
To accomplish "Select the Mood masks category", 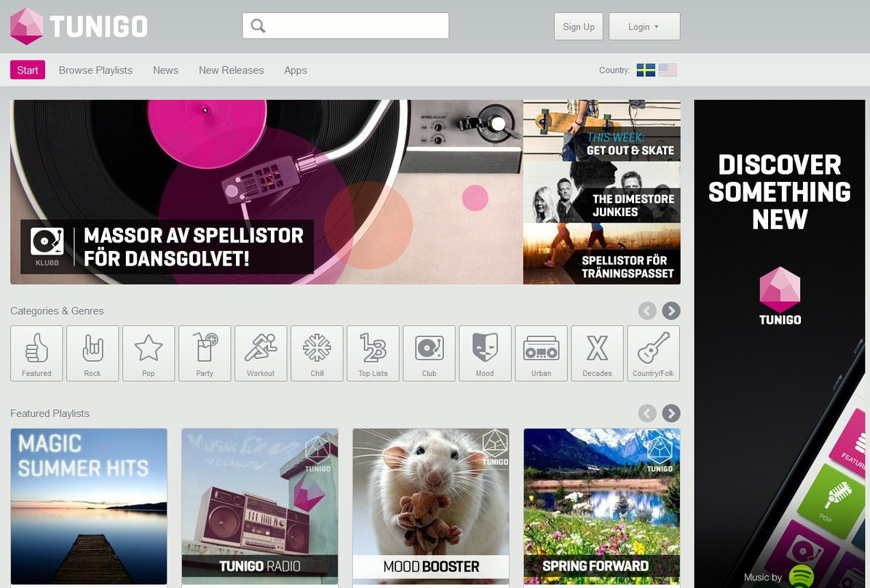I will 485,354.
